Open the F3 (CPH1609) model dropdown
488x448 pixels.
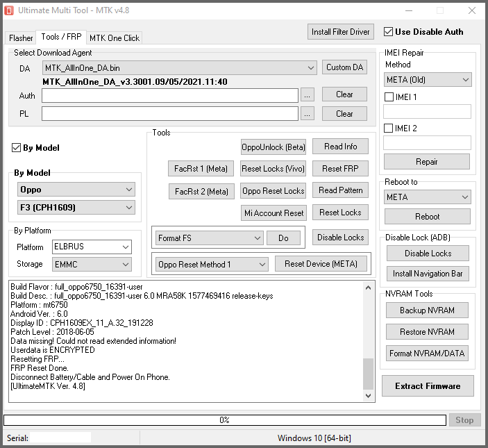point(76,208)
